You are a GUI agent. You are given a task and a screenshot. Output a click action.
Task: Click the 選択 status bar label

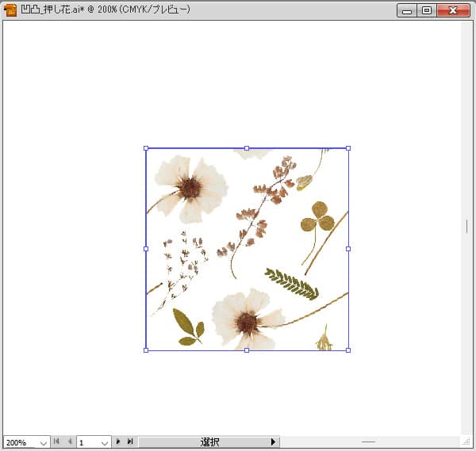[209, 442]
